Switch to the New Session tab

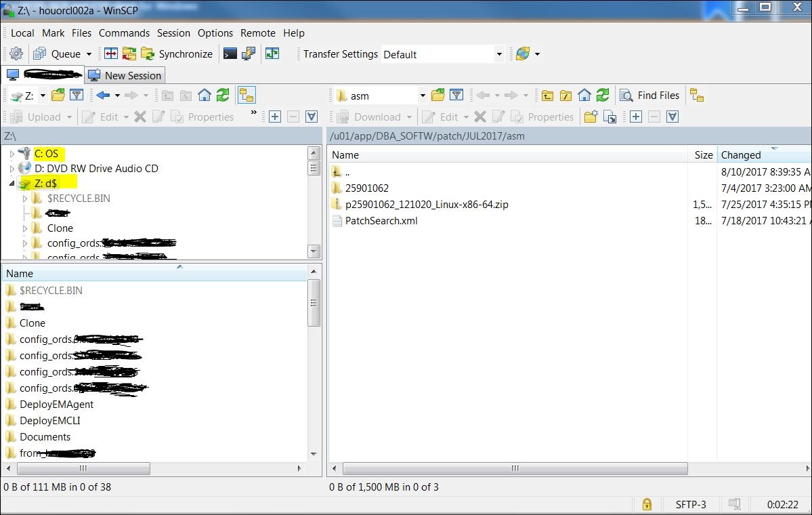(125, 75)
